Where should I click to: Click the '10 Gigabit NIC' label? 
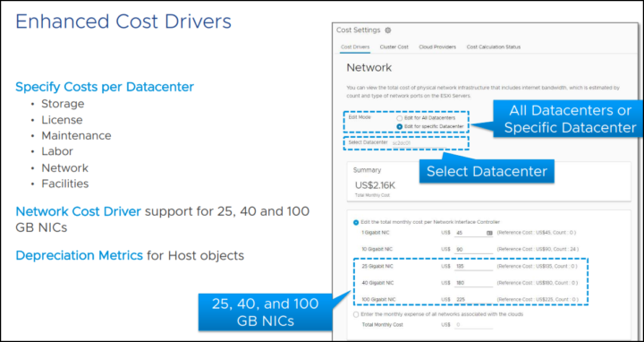click(x=377, y=249)
